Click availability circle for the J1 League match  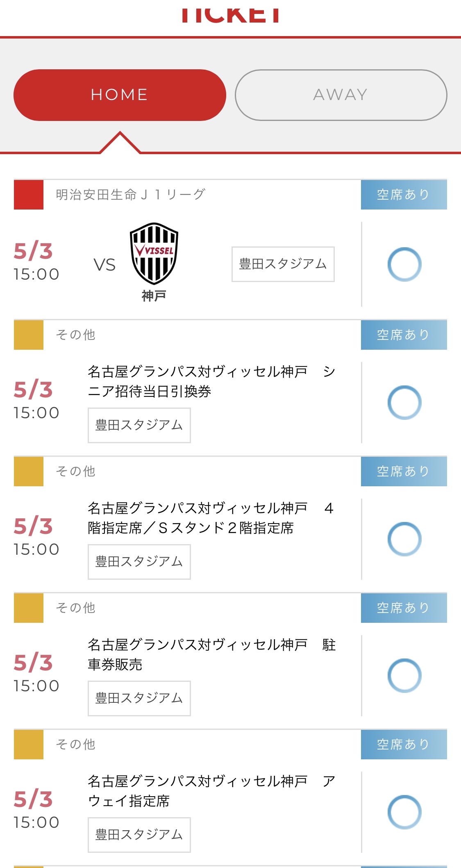coord(404,264)
